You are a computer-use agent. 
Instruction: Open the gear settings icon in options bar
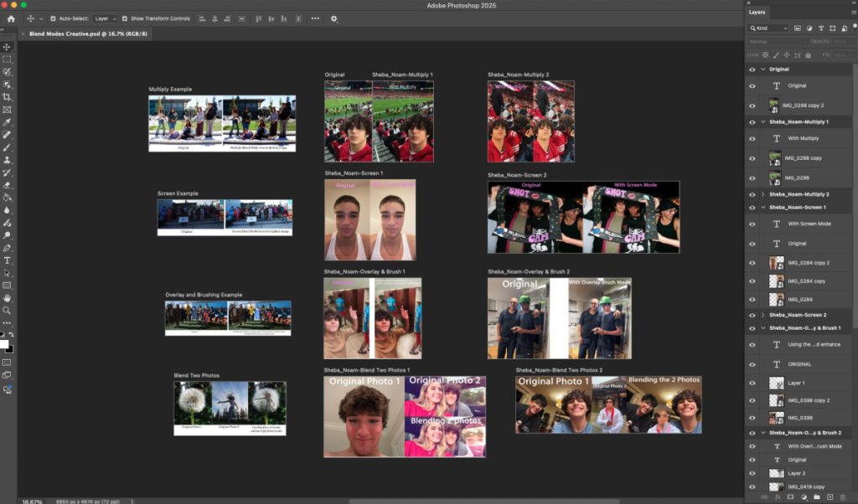[333, 18]
